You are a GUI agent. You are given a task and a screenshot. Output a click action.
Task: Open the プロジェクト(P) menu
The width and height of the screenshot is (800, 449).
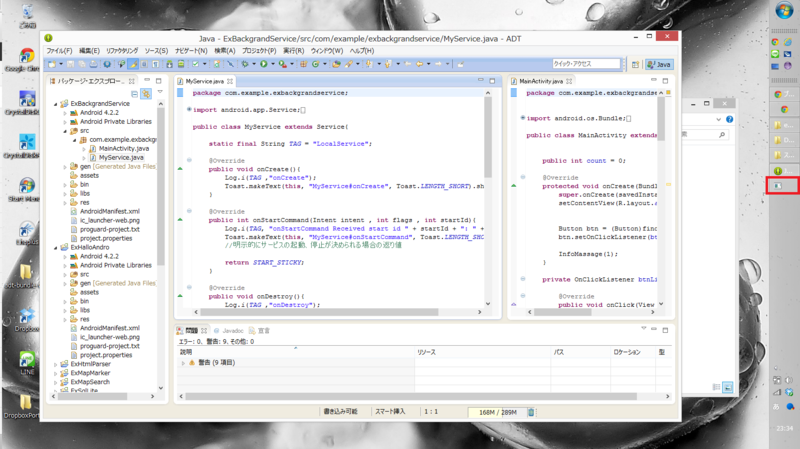pos(259,51)
